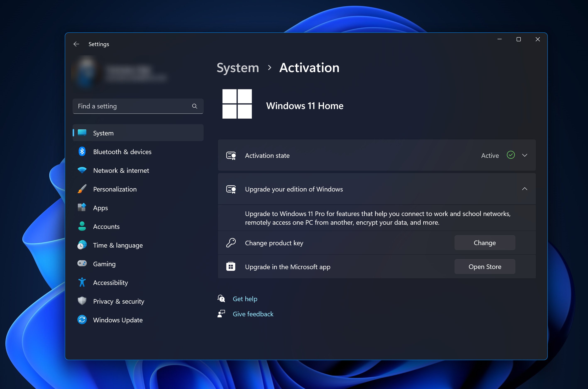Collapse Upgrade your edition of Windows chevron

pyautogui.click(x=525, y=189)
